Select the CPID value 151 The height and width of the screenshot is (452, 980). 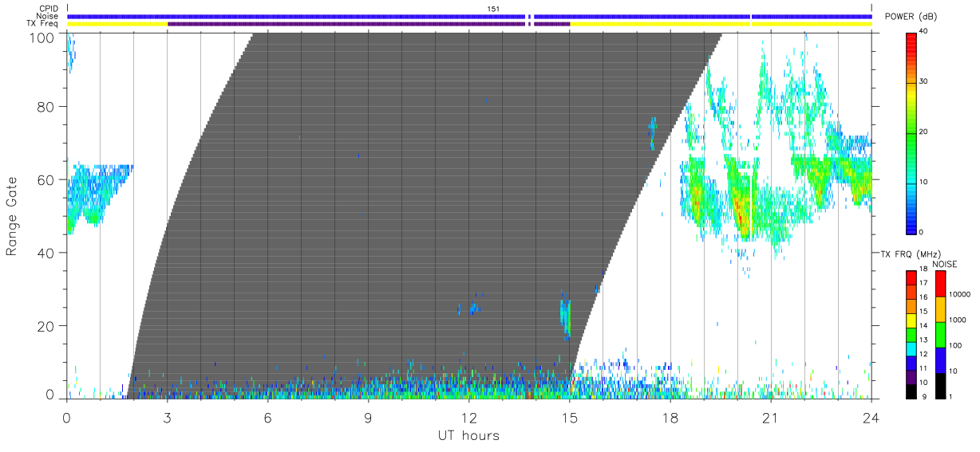click(493, 9)
